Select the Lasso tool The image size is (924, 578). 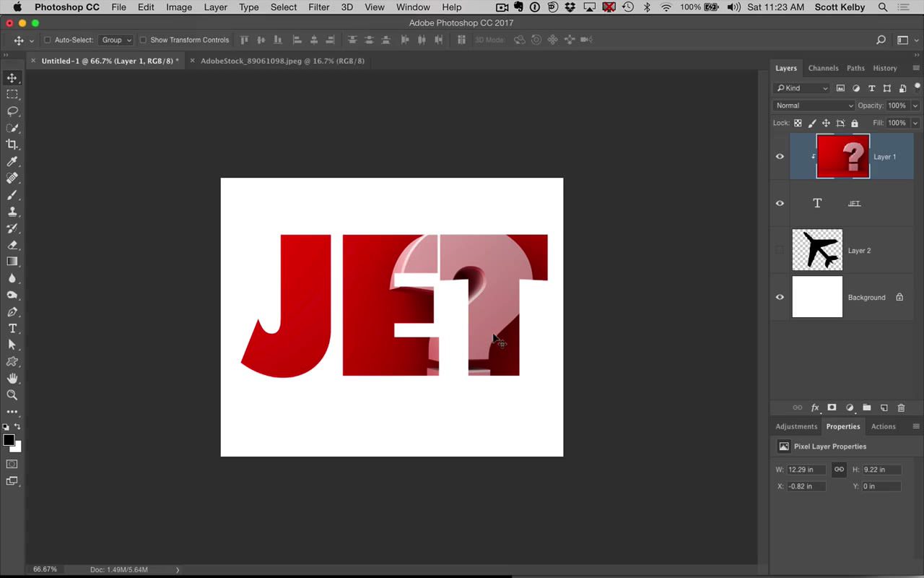tap(12, 111)
